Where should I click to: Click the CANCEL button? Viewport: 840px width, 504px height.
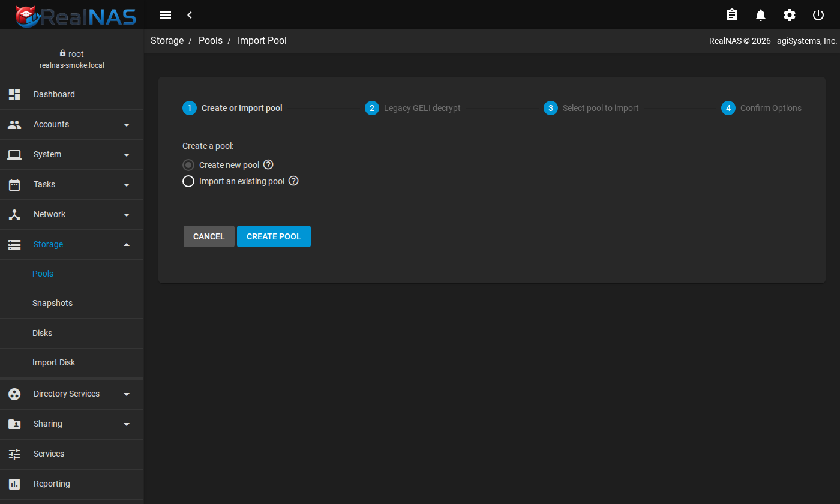coord(209,236)
